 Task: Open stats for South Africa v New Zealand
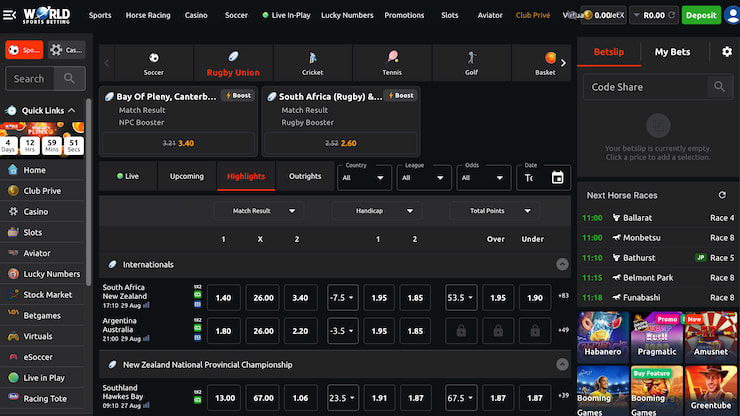pos(146,306)
